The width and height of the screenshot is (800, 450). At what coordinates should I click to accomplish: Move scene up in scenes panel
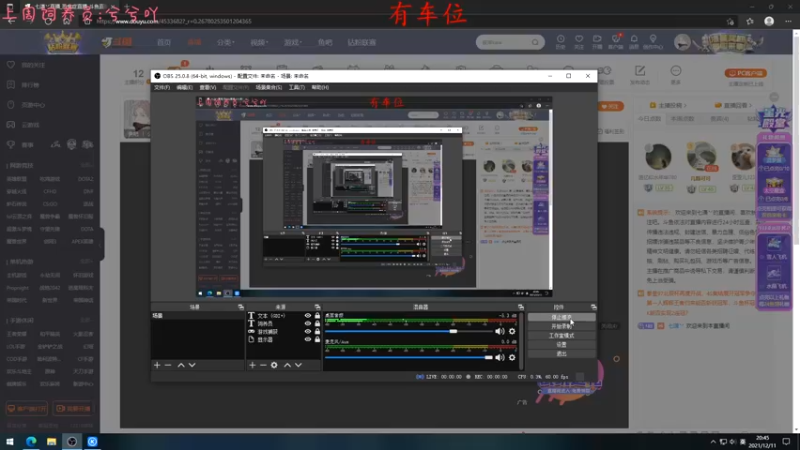(181, 365)
